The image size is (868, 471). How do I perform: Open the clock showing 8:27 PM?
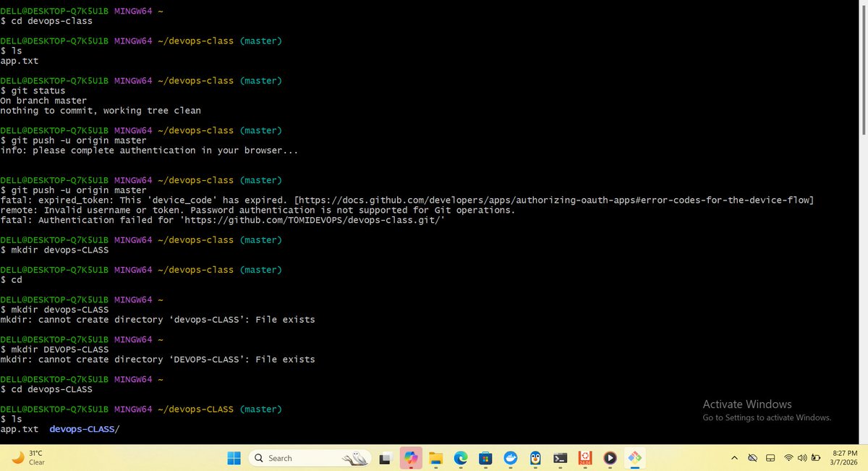845,458
